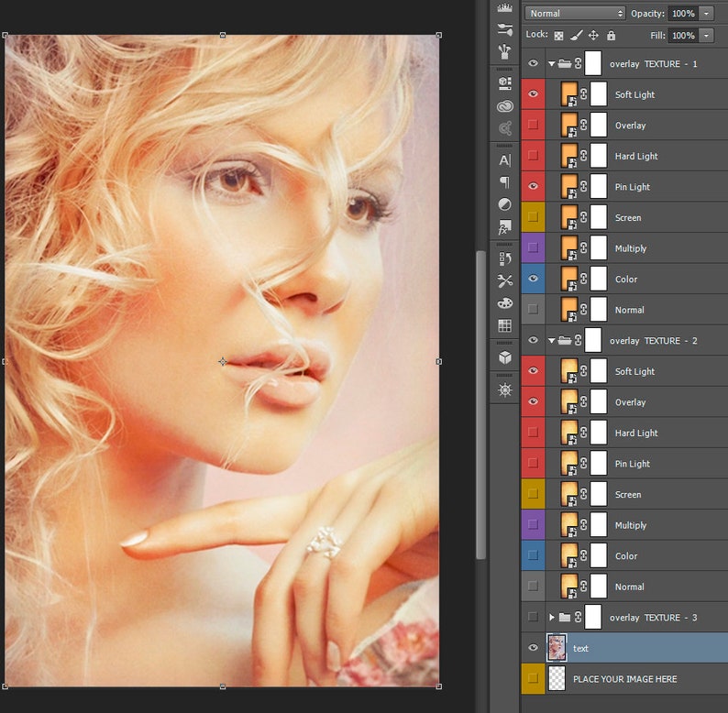This screenshot has height=713, width=728.
Task: Show the PLACE YOUR IMAGE HERE layer
Action: (533, 678)
